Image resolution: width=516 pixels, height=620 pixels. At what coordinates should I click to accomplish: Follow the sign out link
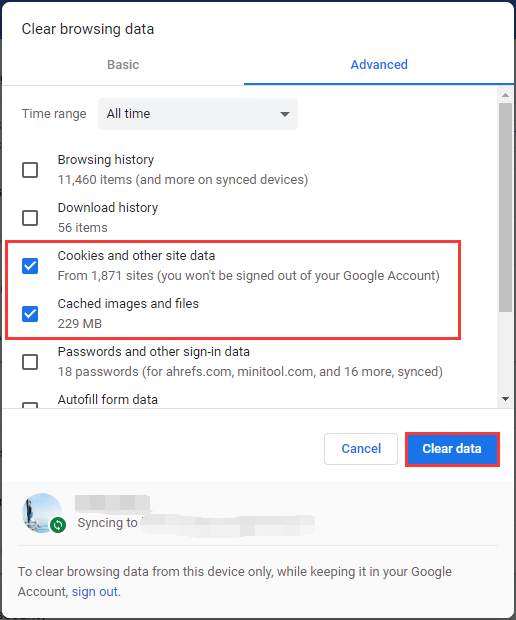(95, 592)
